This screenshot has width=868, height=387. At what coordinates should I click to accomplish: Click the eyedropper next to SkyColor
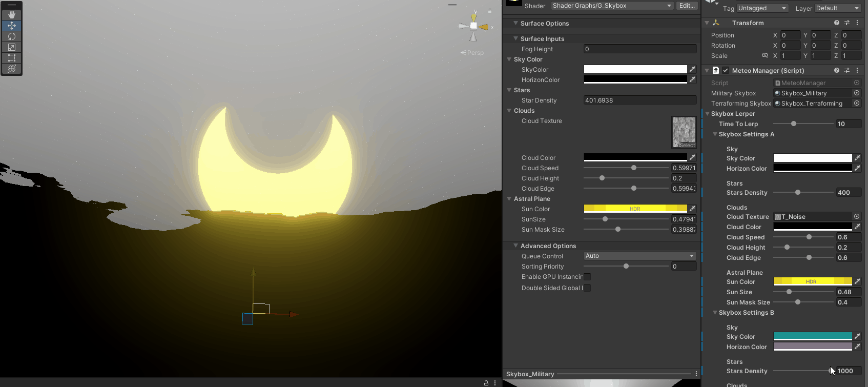692,69
